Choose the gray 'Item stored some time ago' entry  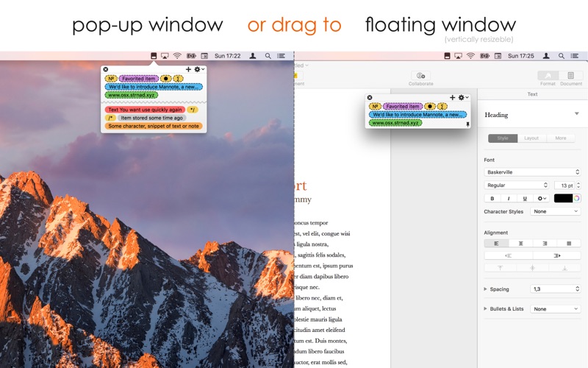152,118
